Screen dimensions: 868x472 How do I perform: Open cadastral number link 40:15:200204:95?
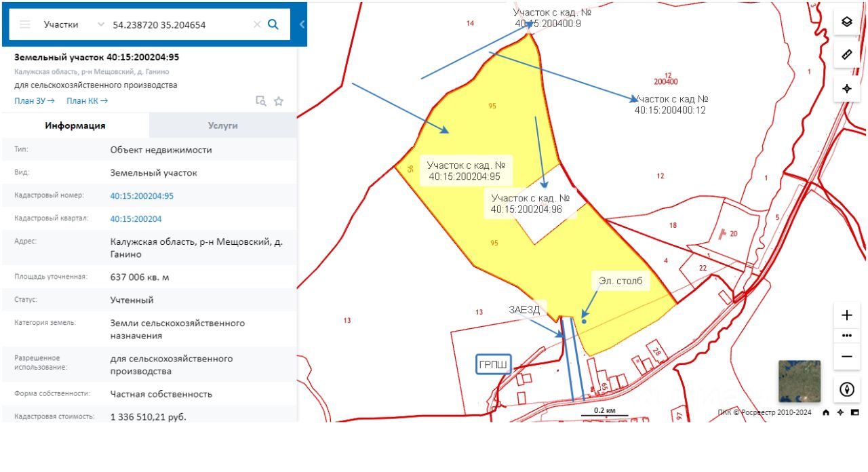142,196
